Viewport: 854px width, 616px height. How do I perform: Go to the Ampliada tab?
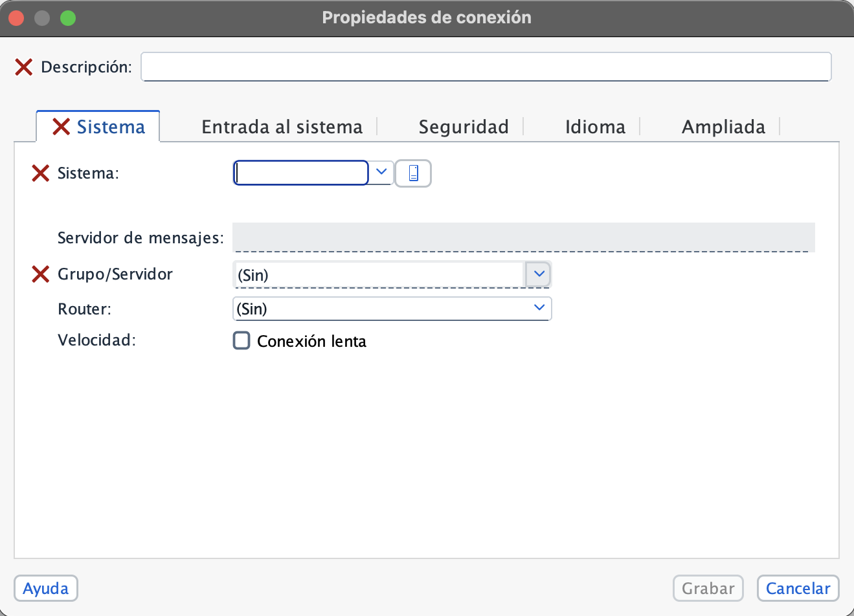[x=723, y=127]
